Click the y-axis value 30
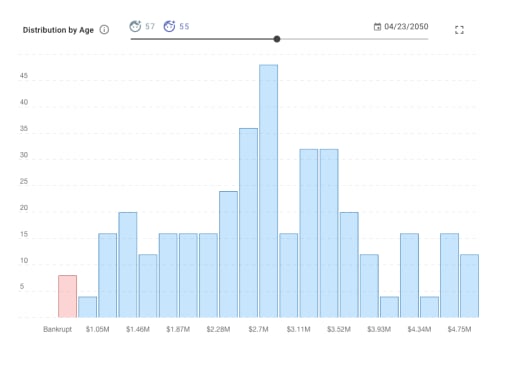This screenshot has width=512, height=365. coord(24,155)
